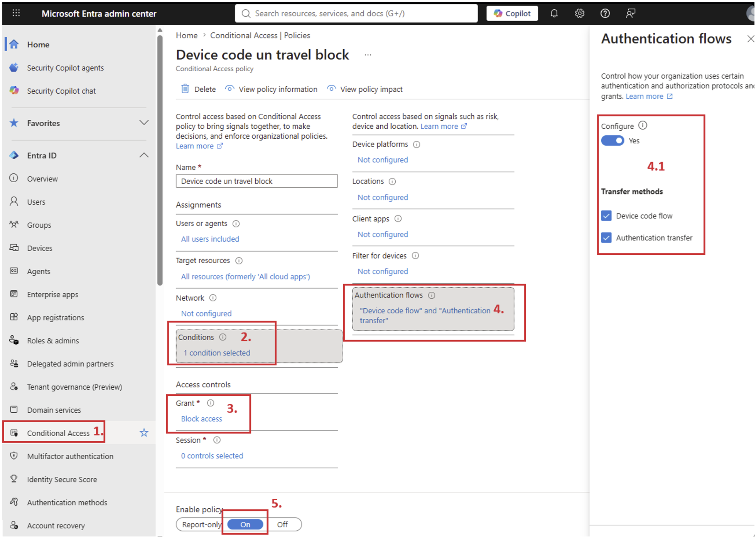
Task: Set Enable policy to Report-only
Action: point(202,525)
